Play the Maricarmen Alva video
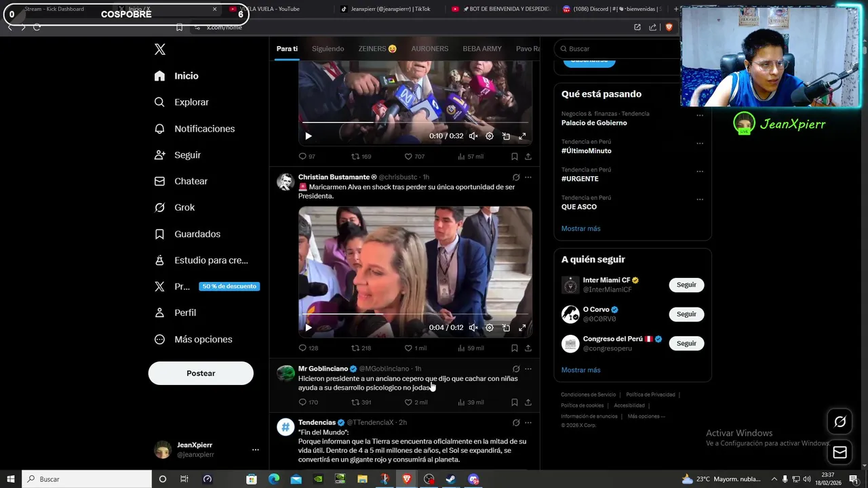 309,328
